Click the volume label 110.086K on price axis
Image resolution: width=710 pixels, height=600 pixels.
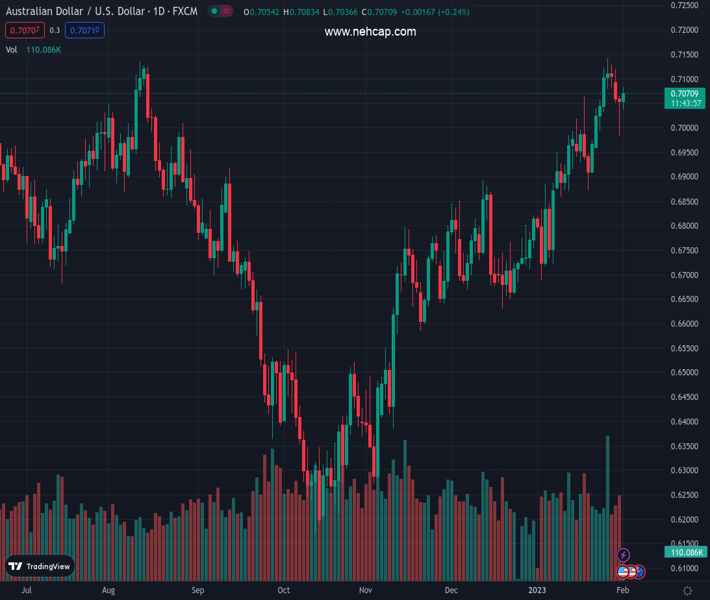click(x=685, y=552)
